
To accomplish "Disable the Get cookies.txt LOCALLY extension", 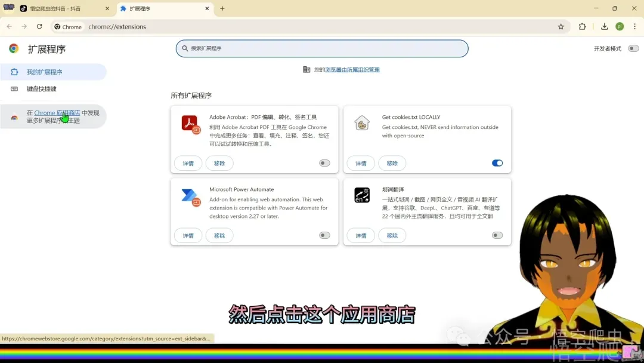I will click(497, 162).
